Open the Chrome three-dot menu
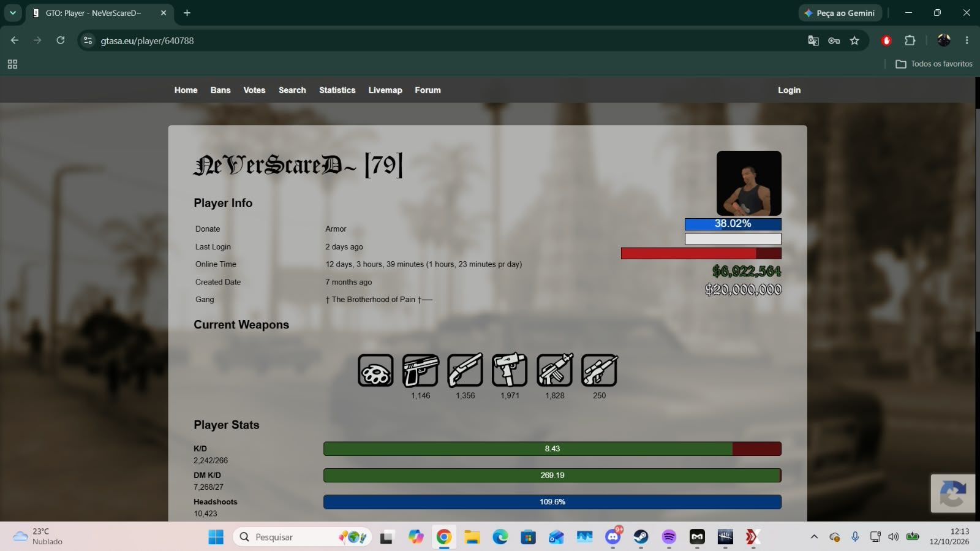Viewport: 980px width, 551px height. pyautogui.click(x=967, y=40)
